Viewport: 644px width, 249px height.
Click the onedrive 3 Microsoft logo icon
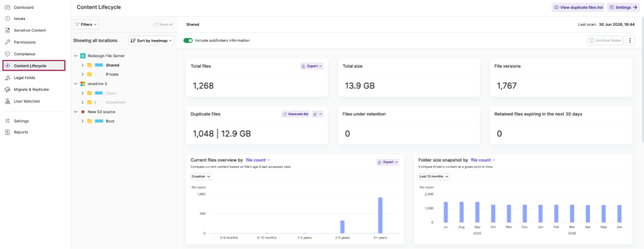(83, 83)
